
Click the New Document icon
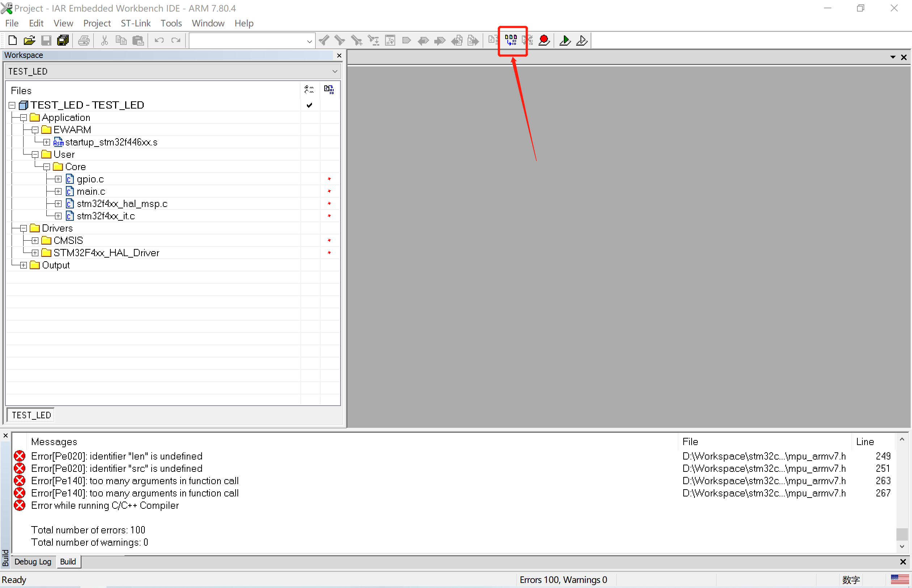(x=12, y=40)
